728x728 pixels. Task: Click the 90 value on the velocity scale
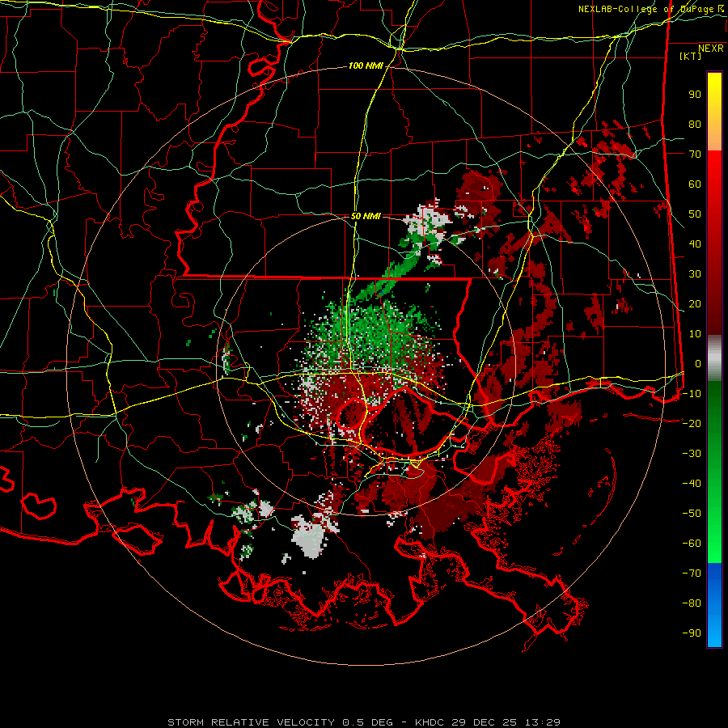coord(695,95)
